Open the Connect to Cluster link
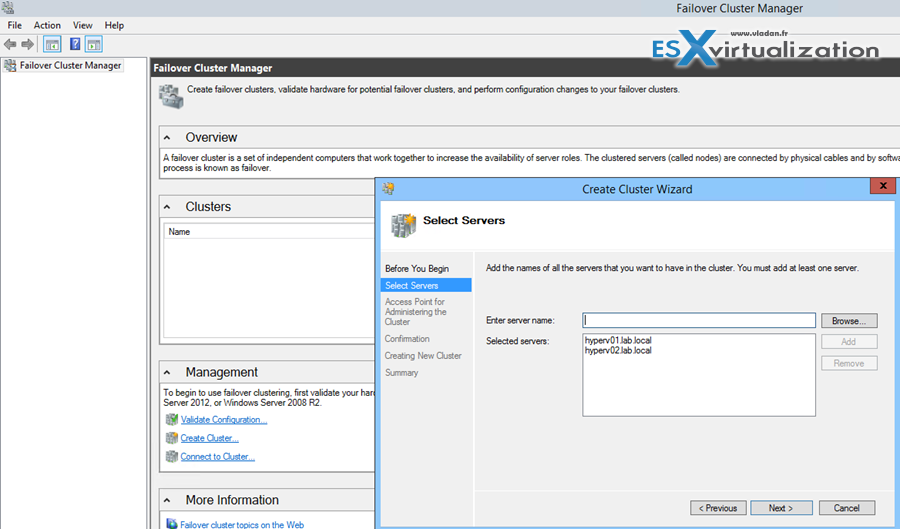Image resolution: width=900 pixels, height=529 pixels. (218, 457)
